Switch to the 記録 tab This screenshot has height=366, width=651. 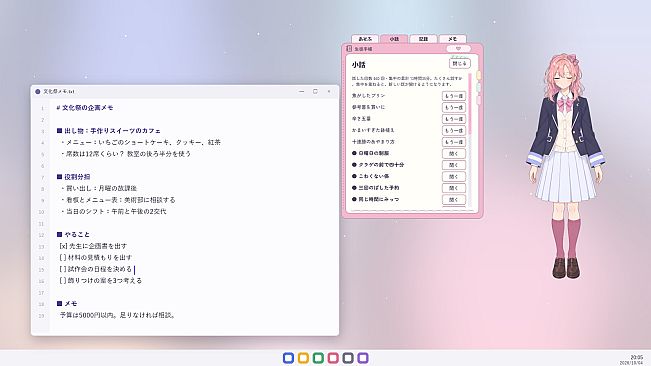point(423,39)
